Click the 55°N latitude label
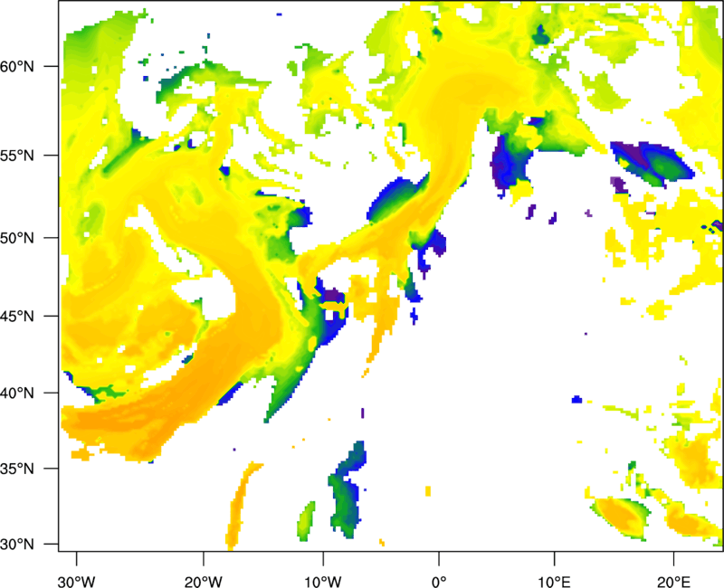The width and height of the screenshot is (724, 588). coord(17,156)
